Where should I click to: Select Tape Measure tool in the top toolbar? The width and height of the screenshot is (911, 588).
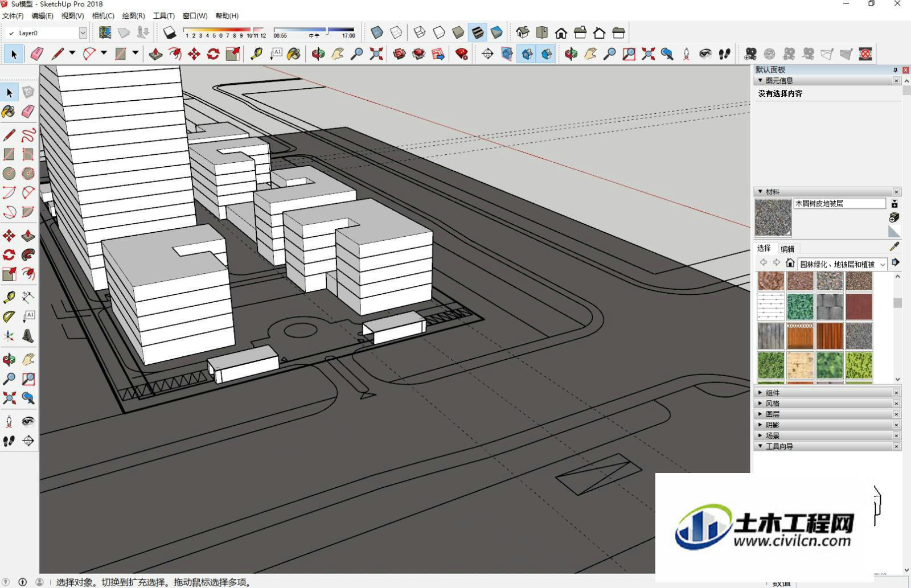click(256, 54)
